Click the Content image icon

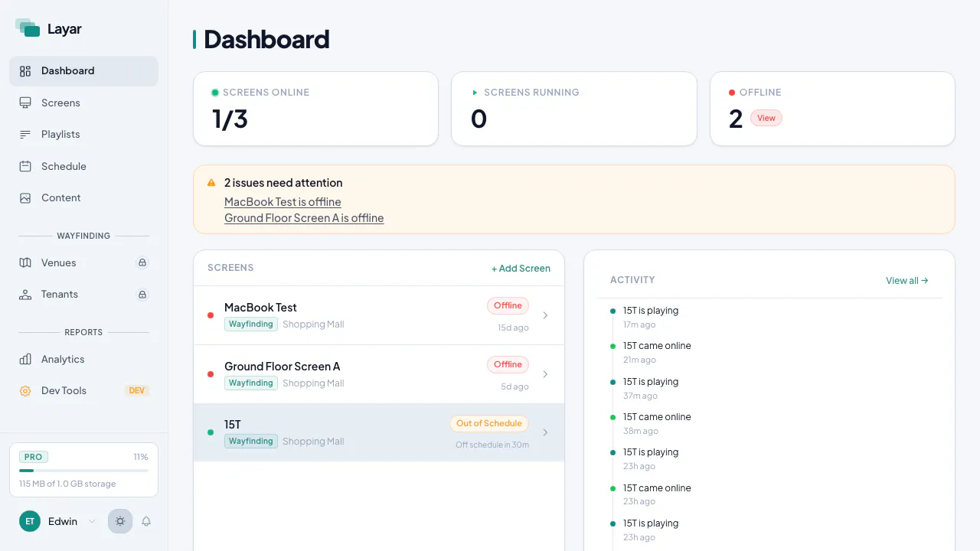coord(25,197)
